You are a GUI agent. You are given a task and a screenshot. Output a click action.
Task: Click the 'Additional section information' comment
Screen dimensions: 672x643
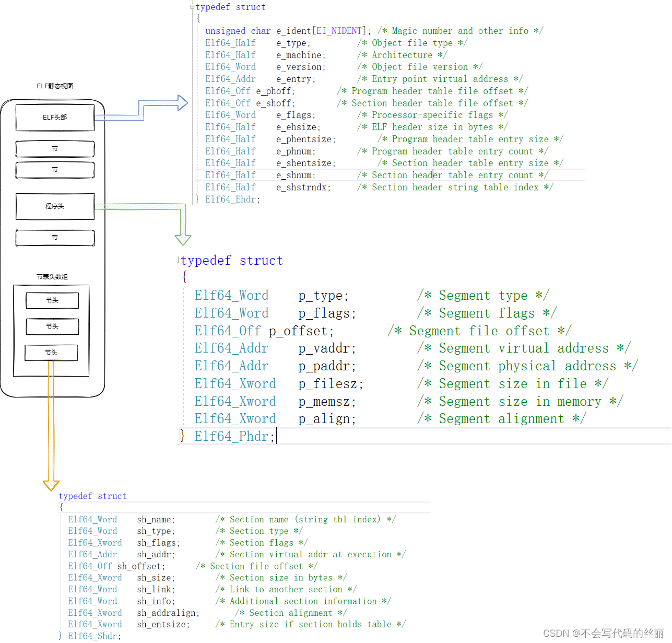[x=303, y=601]
